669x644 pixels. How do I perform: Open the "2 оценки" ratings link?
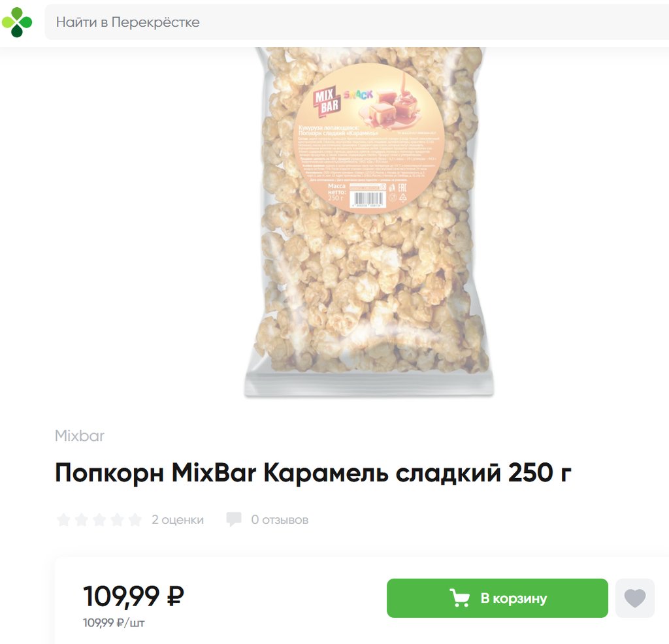click(178, 519)
